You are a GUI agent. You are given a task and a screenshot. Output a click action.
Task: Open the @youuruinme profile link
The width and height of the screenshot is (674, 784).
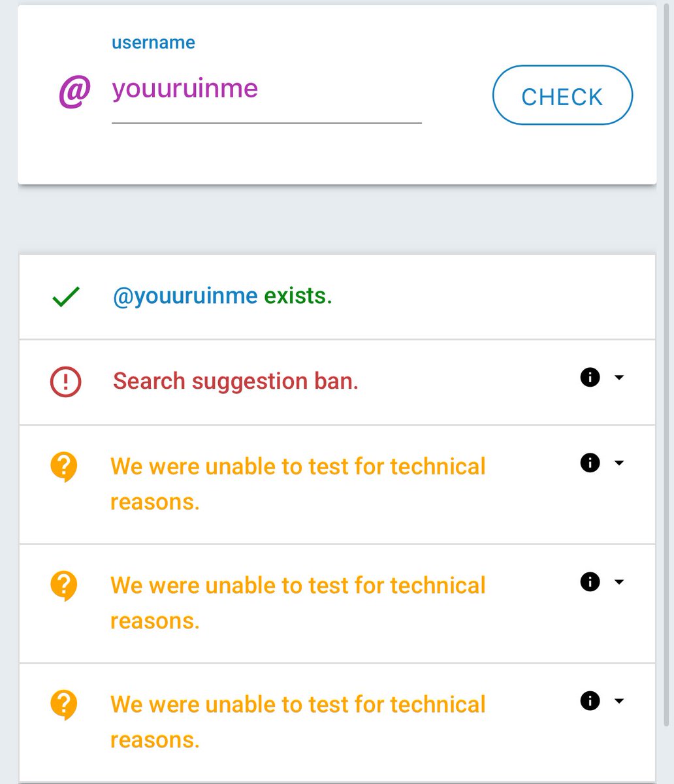coord(185,296)
